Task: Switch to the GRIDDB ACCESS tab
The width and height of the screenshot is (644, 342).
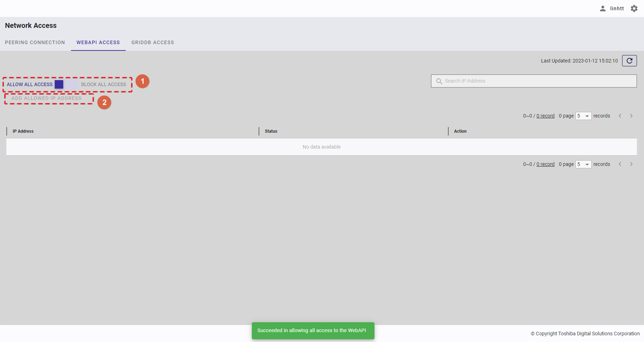Action: click(153, 42)
